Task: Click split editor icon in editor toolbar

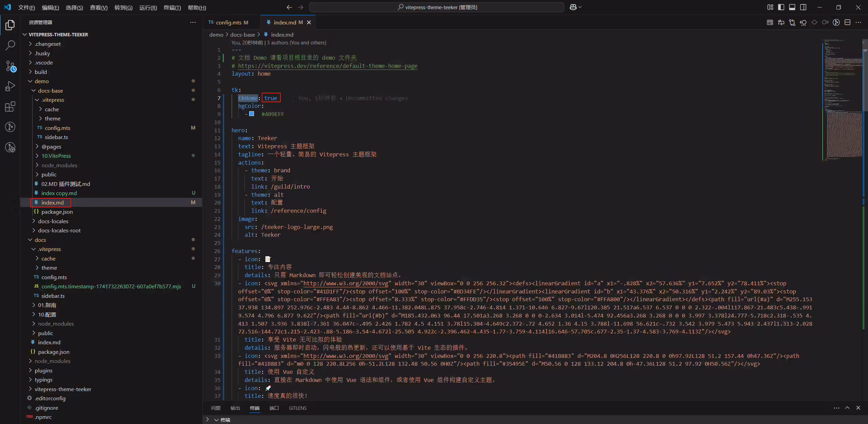Action: [x=847, y=22]
